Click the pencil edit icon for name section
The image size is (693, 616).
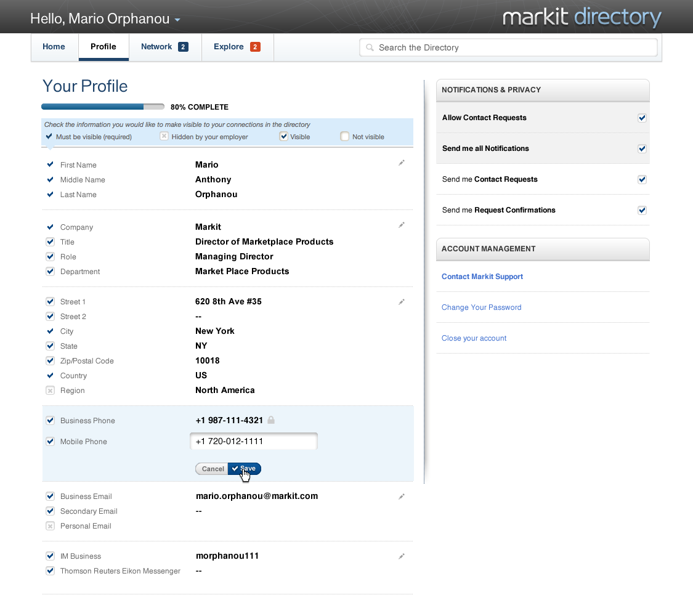point(402,163)
